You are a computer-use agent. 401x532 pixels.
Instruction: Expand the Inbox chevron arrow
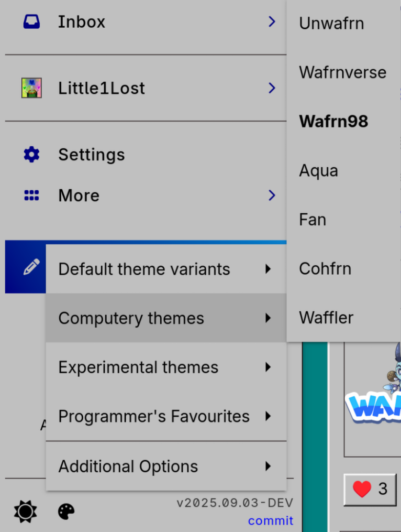[x=271, y=22]
